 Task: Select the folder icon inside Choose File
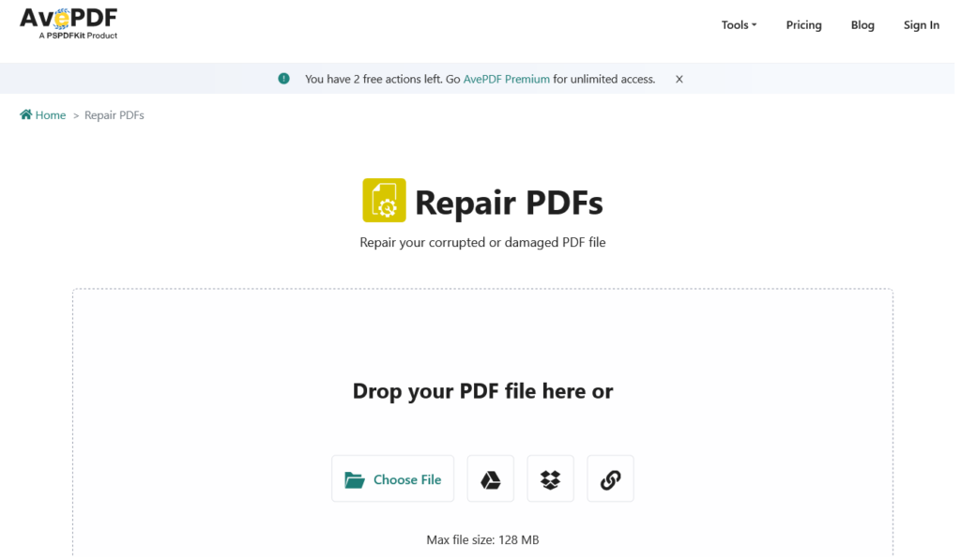click(x=357, y=478)
